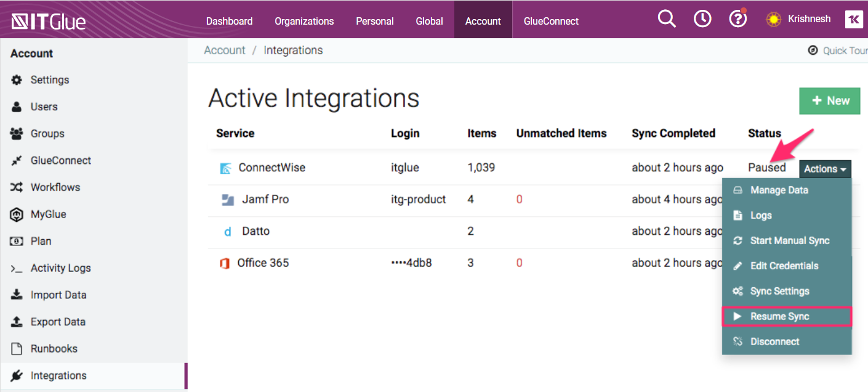Open Plan in the sidebar
This screenshot has height=392, width=868.
pyautogui.click(x=41, y=241)
